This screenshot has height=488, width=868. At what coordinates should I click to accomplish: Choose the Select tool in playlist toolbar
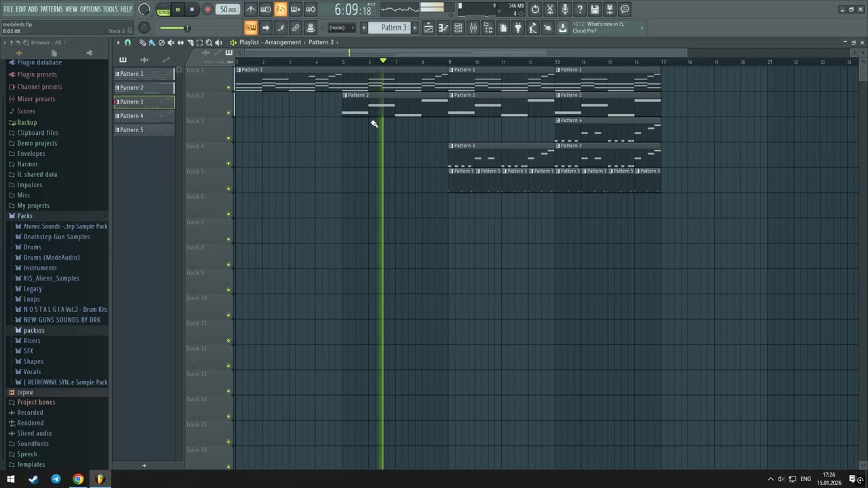pos(199,42)
